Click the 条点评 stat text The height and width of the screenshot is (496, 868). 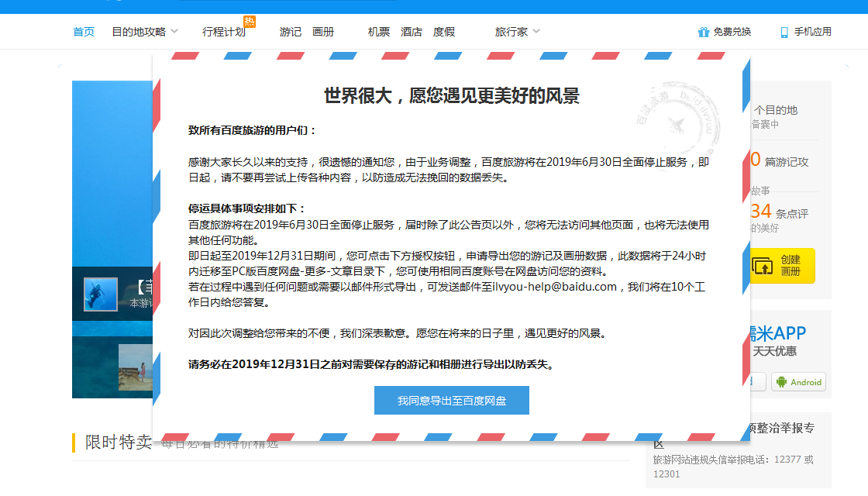(x=792, y=214)
